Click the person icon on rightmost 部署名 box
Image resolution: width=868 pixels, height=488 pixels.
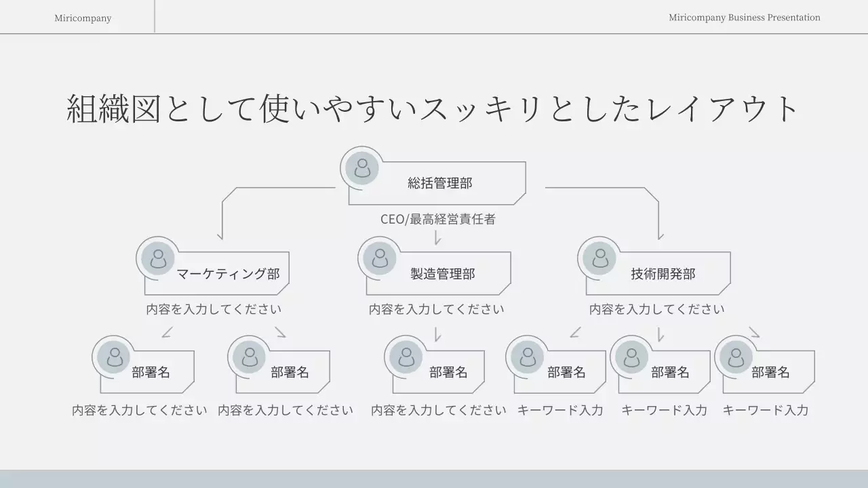pyautogui.click(x=734, y=357)
